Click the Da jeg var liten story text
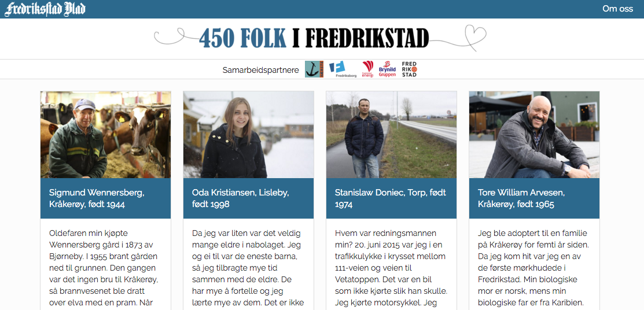644x310 pixels. pyautogui.click(x=248, y=268)
